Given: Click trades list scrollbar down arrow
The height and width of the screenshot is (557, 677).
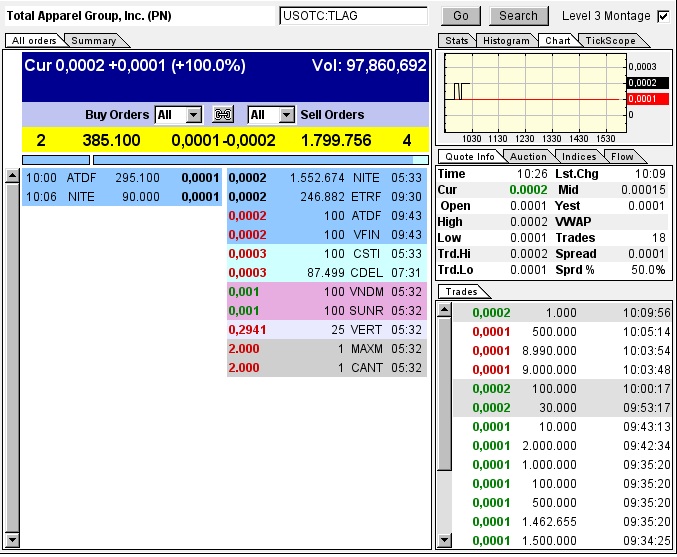Looking at the screenshot, I should click(444, 540).
